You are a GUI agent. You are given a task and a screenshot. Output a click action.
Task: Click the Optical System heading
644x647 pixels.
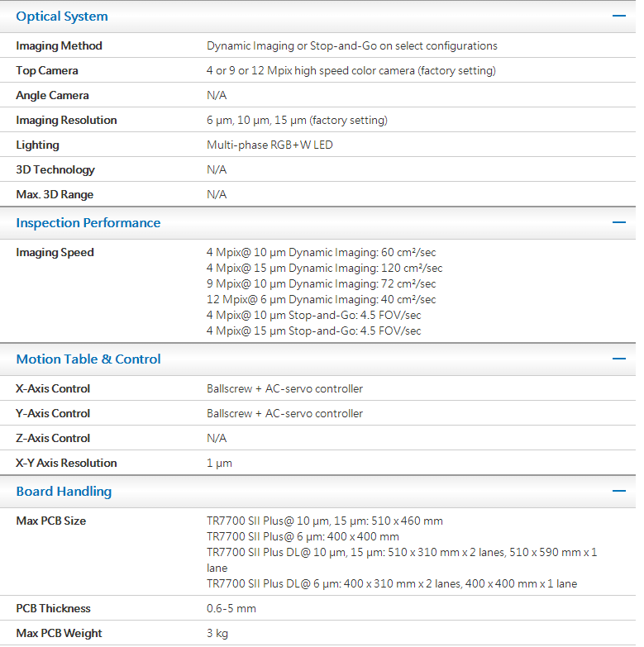pyautogui.click(x=62, y=17)
